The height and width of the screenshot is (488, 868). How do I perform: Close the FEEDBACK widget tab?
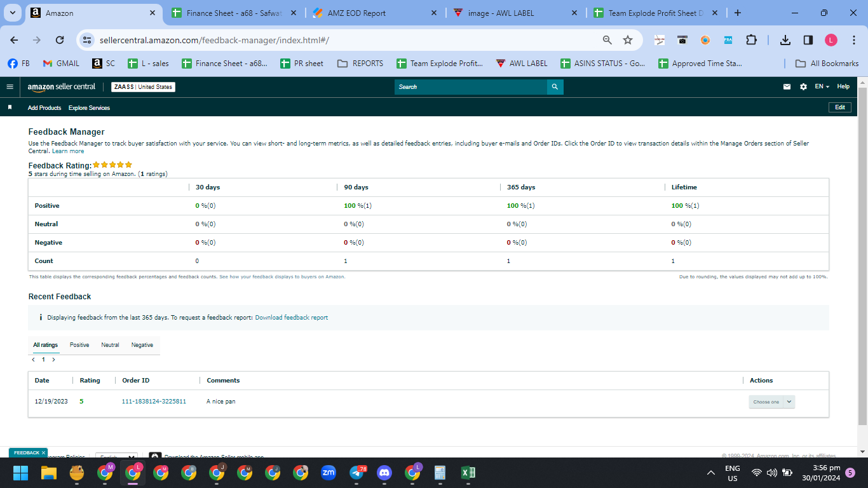tap(44, 452)
